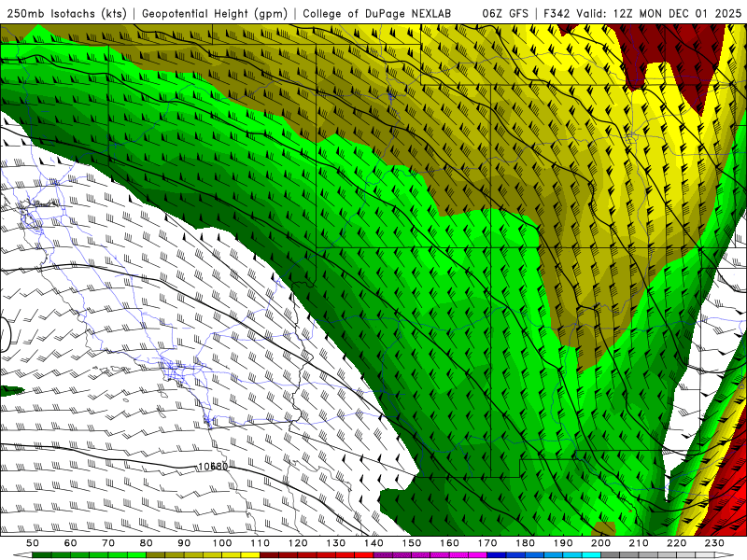This screenshot has width=747, height=560.
Task: Click the '10680' height contour label
Action: pyautogui.click(x=213, y=466)
